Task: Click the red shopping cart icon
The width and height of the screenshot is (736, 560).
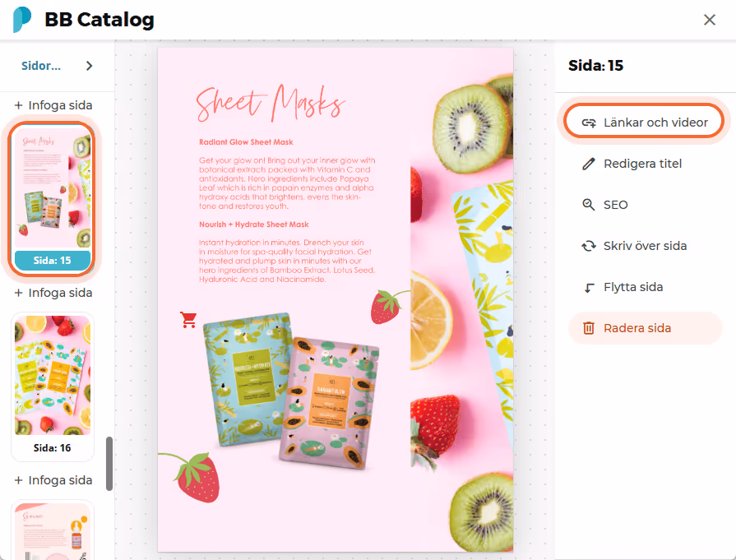Action: [x=188, y=320]
